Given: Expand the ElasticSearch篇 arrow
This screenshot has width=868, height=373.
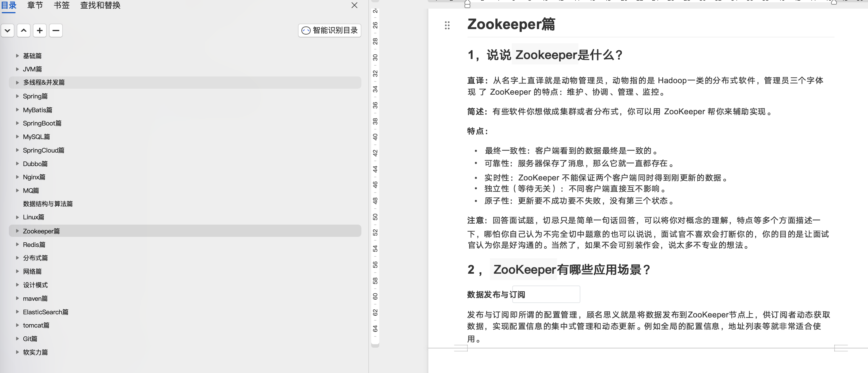Looking at the screenshot, I should pos(17,312).
